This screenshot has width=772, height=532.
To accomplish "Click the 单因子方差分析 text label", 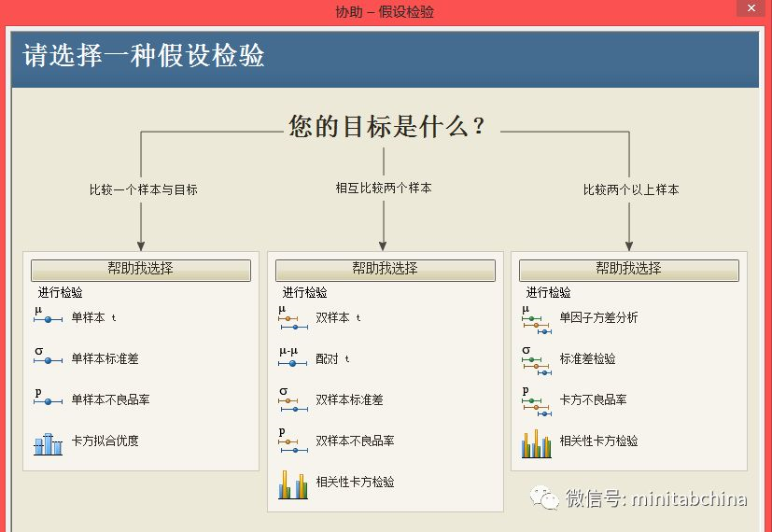I will click(598, 317).
